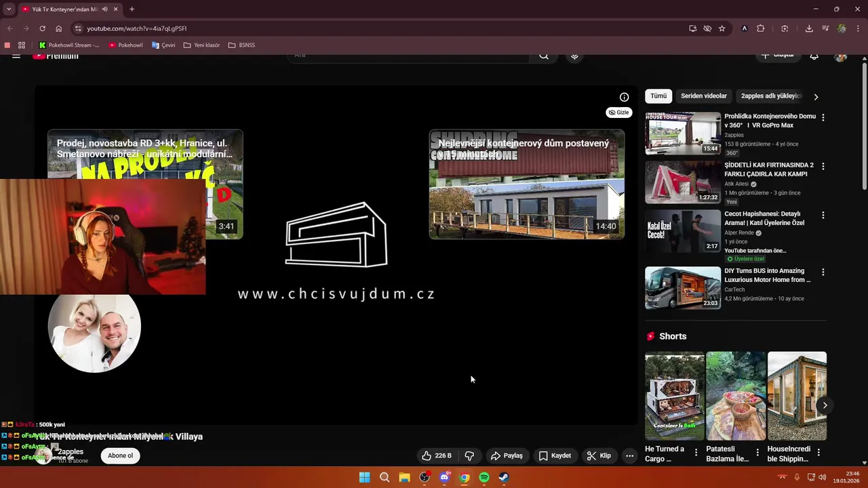Viewport: 868px width, 488px height.
Task: Open Windows Start menu
Action: (364, 477)
